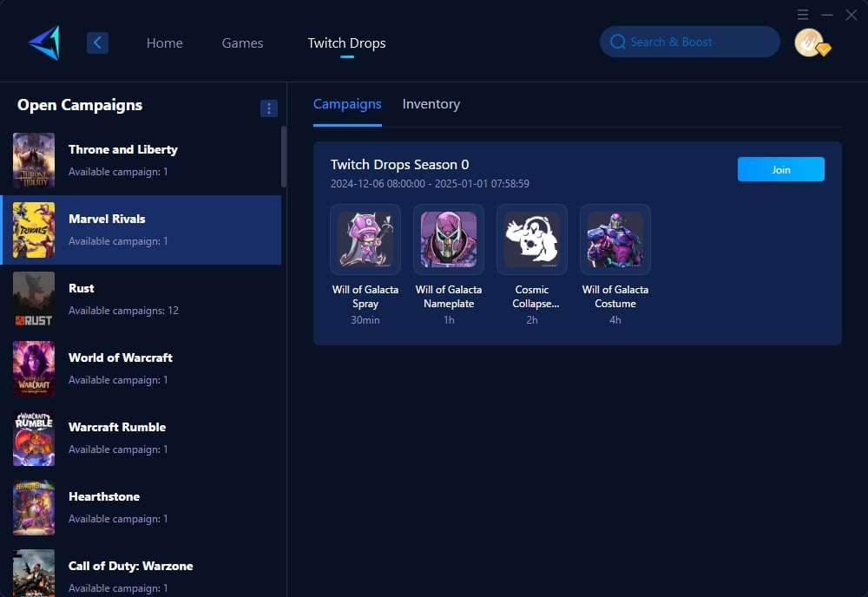Click the Warcraft Rumble cover art

34,438
